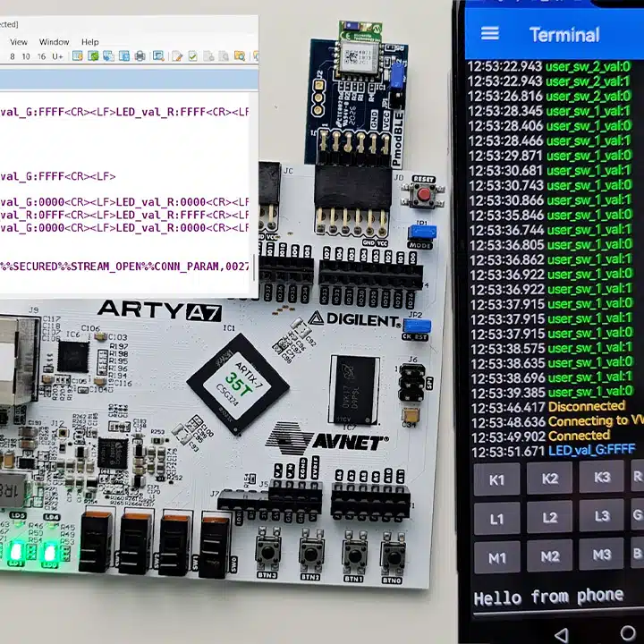644x644 pixels.
Task: Click the monitor with magnifier toolbar icon
Action: pyautogui.click(x=158, y=56)
